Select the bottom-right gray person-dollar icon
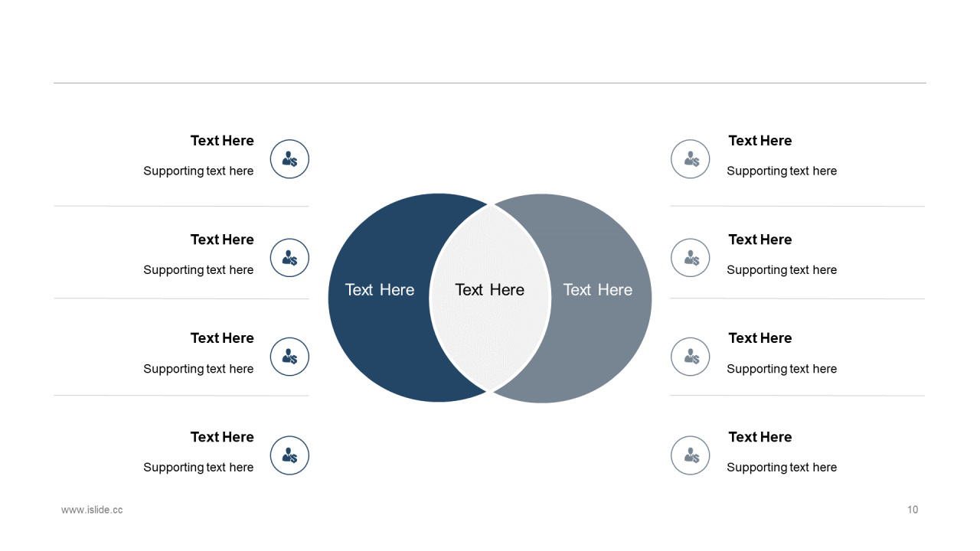 [x=691, y=455]
